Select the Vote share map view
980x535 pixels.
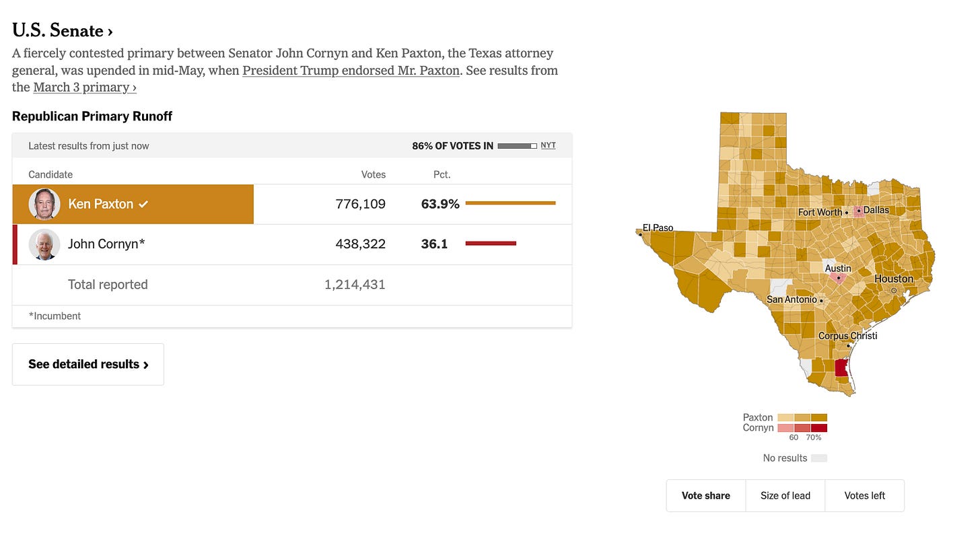point(706,495)
